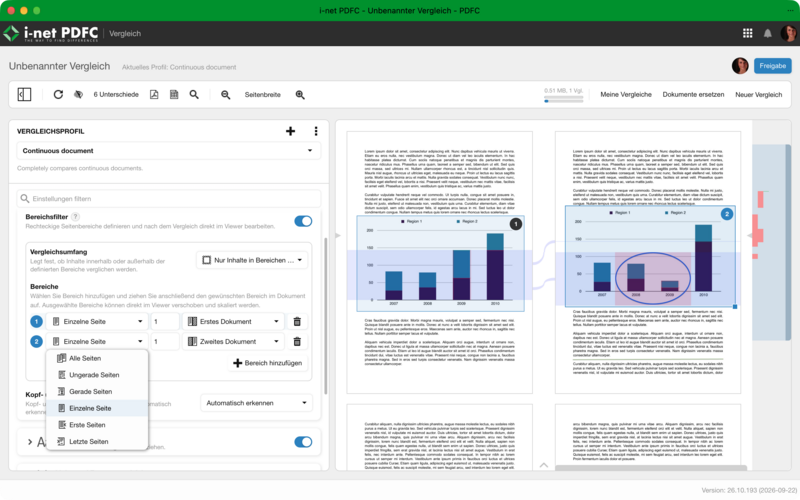This screenshot has height=500, width=800.
Task: Click the owner avatar next to Freigabe
Action: tap(740, 66)
